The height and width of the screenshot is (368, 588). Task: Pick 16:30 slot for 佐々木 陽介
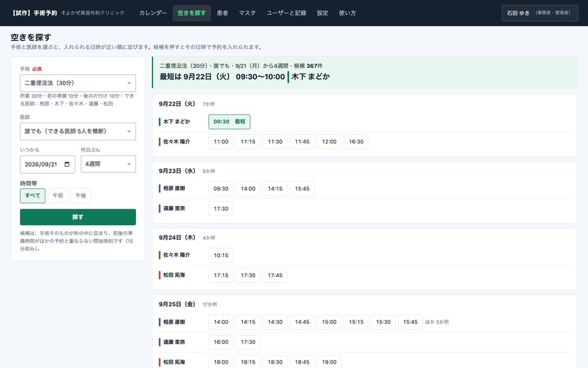356,142
